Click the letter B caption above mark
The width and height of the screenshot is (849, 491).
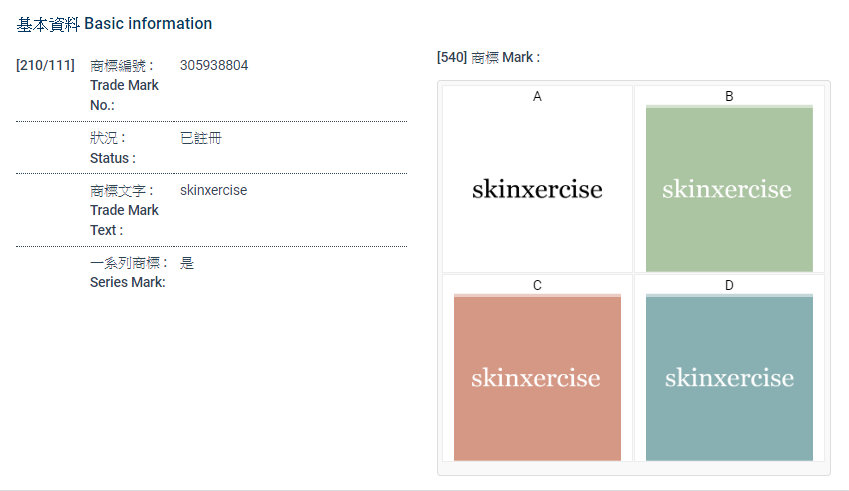coord(729,96)
